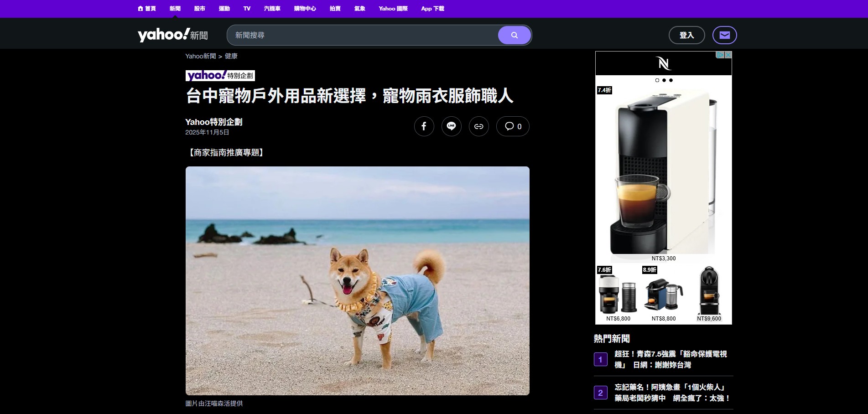Click the NT$3,300 coffee machine ad image

tap(663, 173)
